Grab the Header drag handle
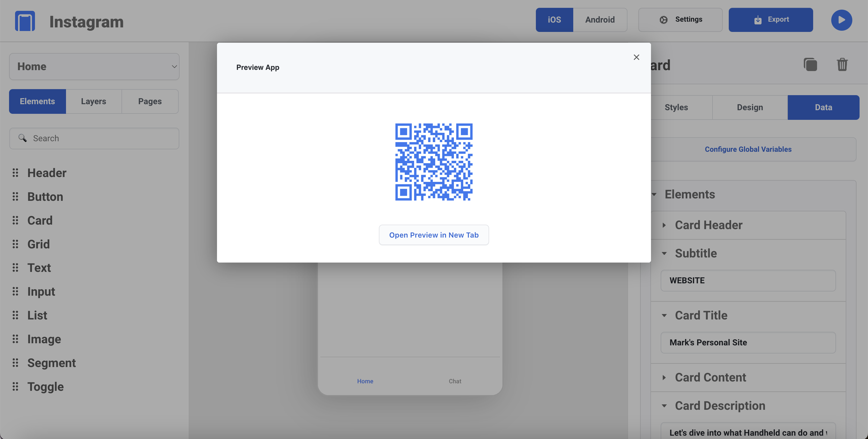The height and width of the screenshot is (439, 868). click(15, 173)
